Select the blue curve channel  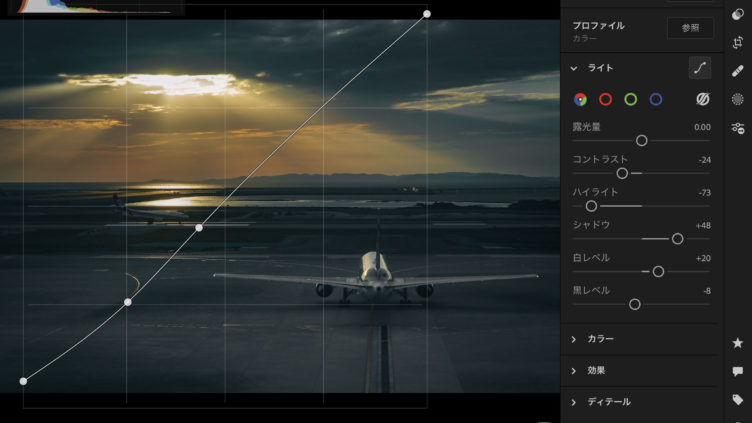point(656,99)
